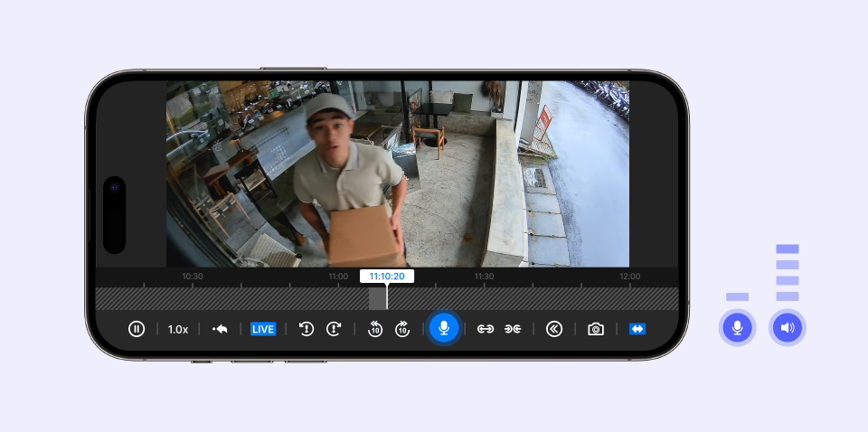Click the reverse playback arrow icon
Screen dimensions: 868x432
click(220, 329)
